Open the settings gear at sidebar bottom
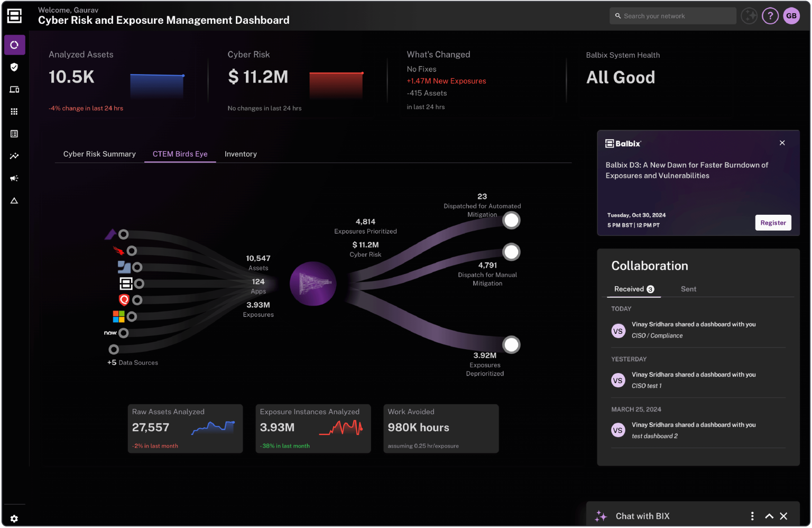 tap(14, 518)
